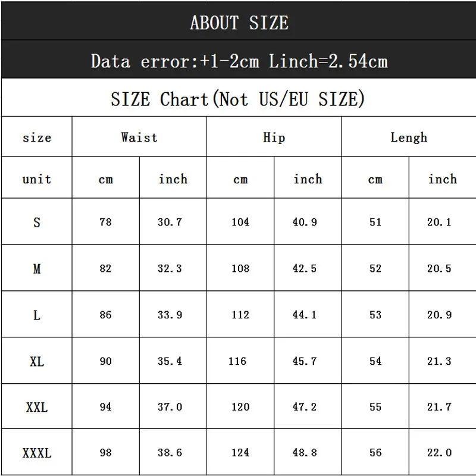The height and width of the screenshot is (476, 476).
Task: Click the 78 waist cm cell
Action: 105,223
